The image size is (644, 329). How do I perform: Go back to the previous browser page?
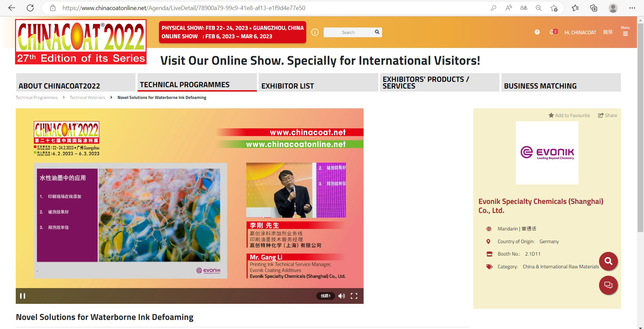pyautogui.click(x=12, y=8)
